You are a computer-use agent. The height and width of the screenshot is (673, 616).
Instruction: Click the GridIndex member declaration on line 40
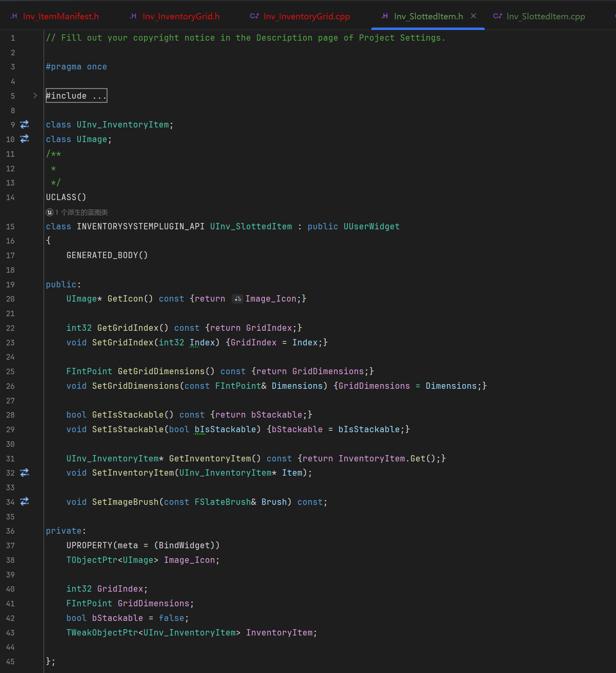click(120, 589)
